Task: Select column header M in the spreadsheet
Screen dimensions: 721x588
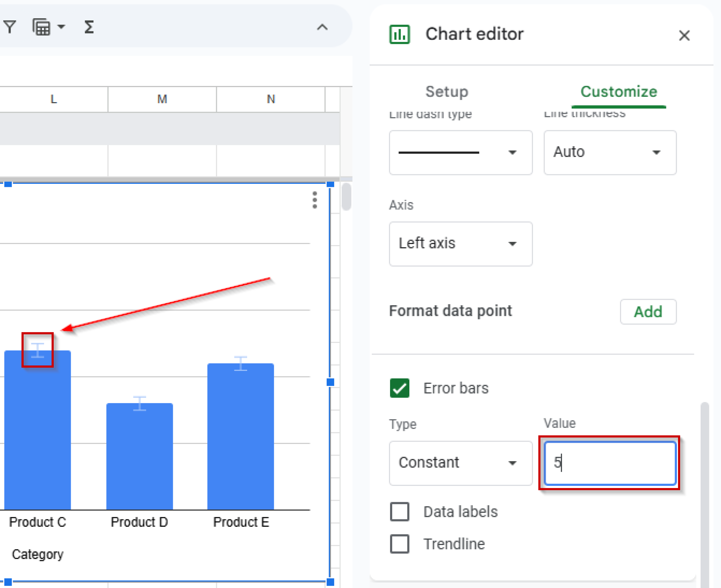Action: pyautogui.click(x=162, y=99)
